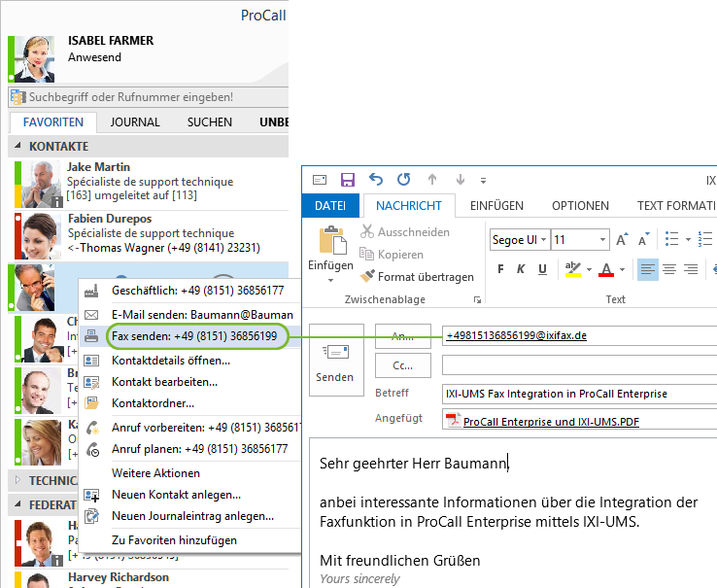Toggle italic K formatting
717x588 pixels.
click(521, 269)
